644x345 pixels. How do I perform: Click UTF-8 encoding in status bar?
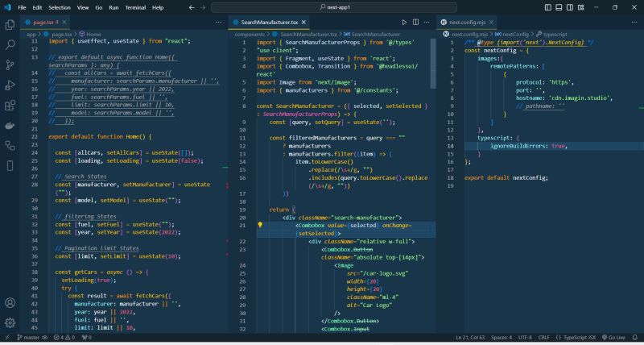[x=525, y=338]
